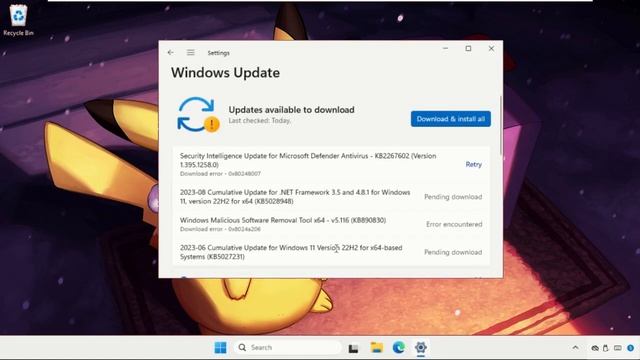Click the Windows Update sync status icon
The width and height of the screenshot is (640, 360).
point(198,115)
